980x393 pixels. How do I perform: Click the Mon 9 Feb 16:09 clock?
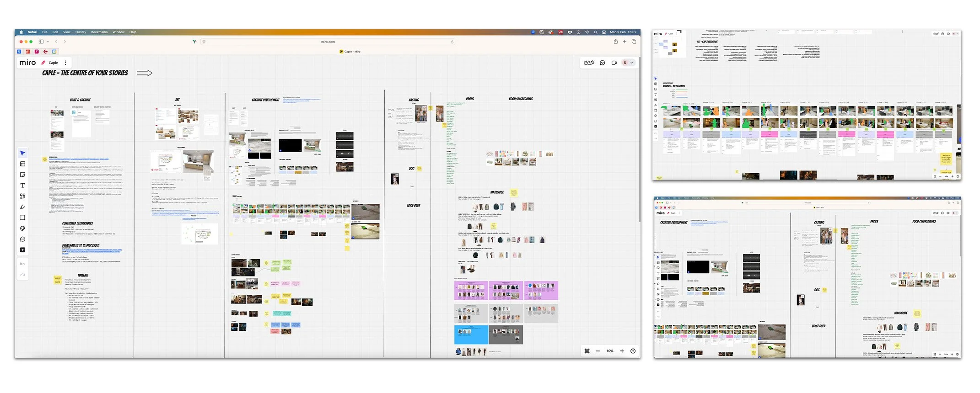point(623,32)
